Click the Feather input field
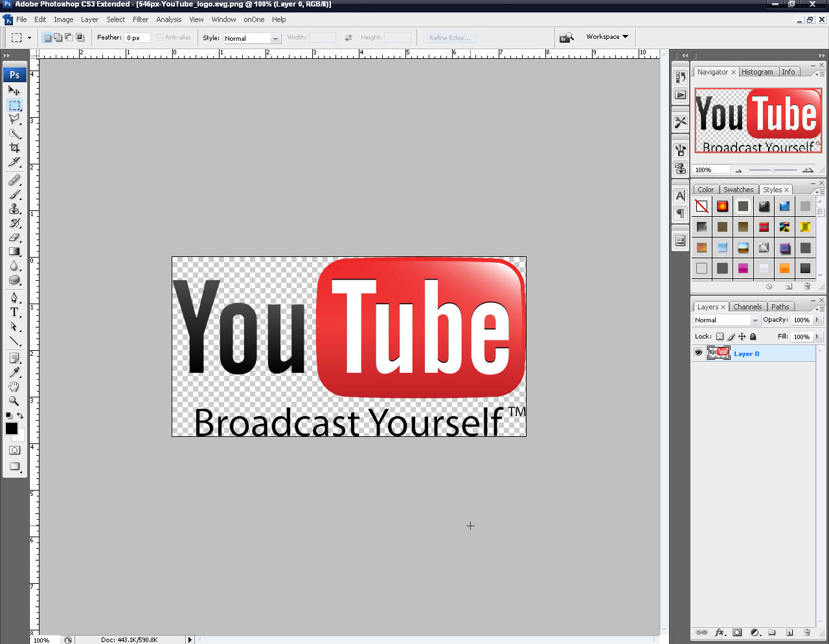The height and width of the screenshot is (644, 829). click(137, 38)
